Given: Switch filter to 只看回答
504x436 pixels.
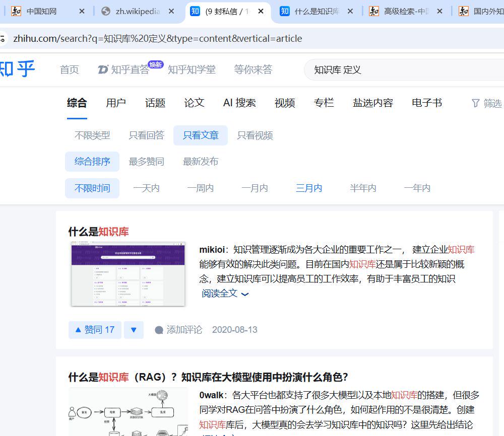Looking at the screenshot, I should click(146, 135).
